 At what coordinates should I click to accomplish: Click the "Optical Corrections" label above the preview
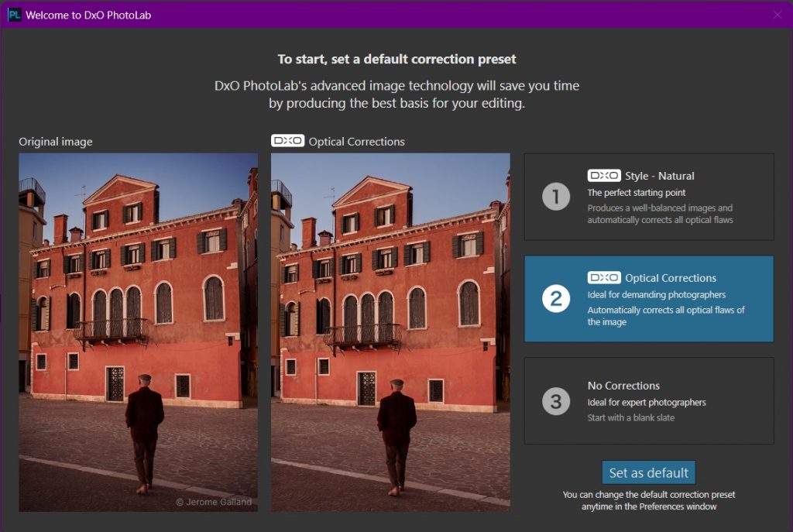356,142
